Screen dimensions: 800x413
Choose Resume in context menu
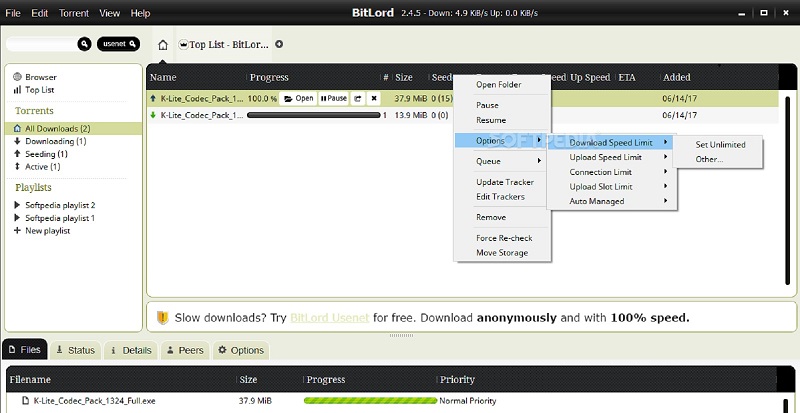pos(502,120)
